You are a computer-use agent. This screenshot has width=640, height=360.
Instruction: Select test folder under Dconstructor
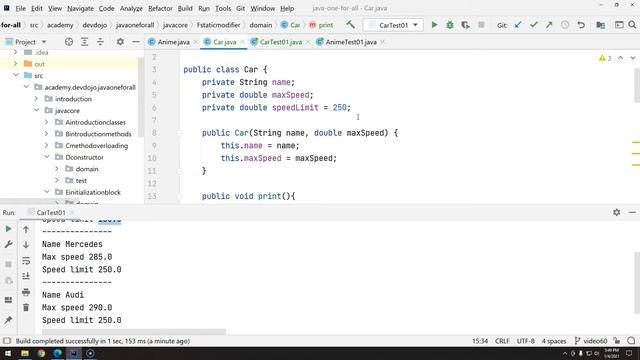[81, 180]
